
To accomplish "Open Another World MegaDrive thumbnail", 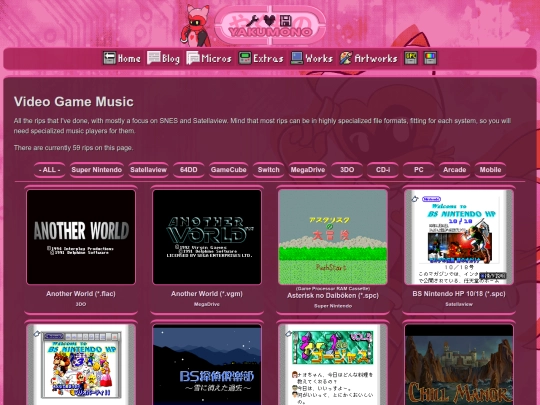I will [x=207, y=237].
